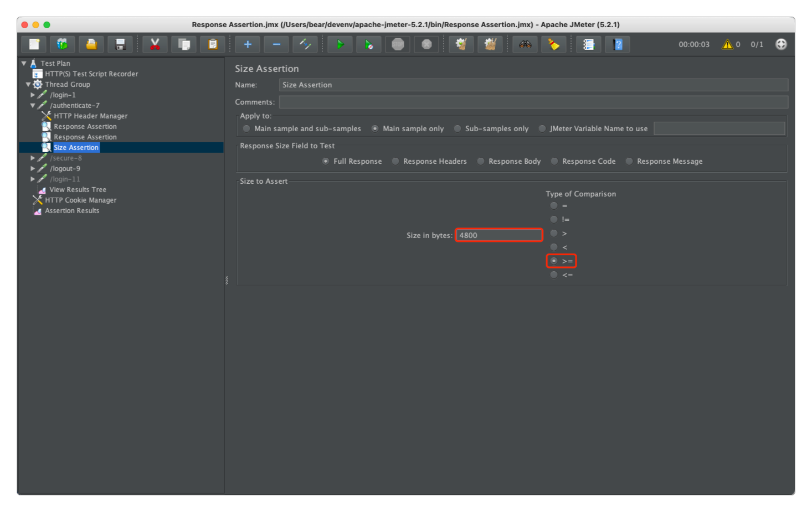
Task: Click the Toggle enable/disable icon
Action: click(305, 44)
